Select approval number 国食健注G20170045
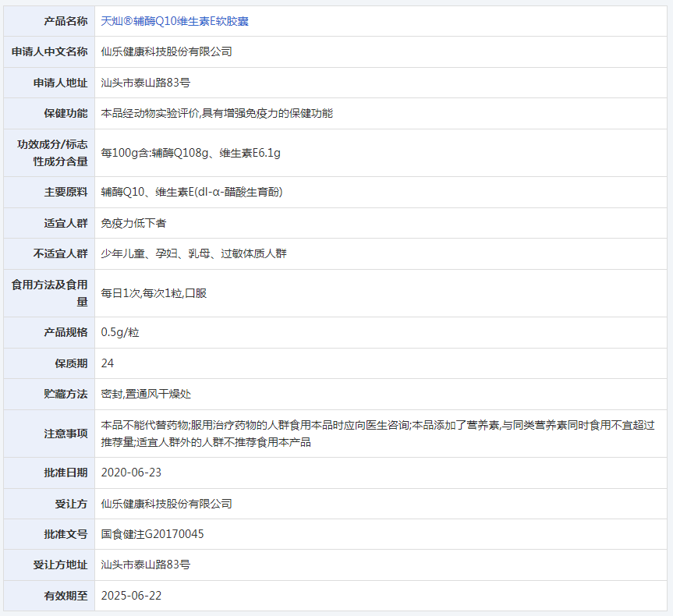Viewport: 673px width, 616px height. point(152,534)
